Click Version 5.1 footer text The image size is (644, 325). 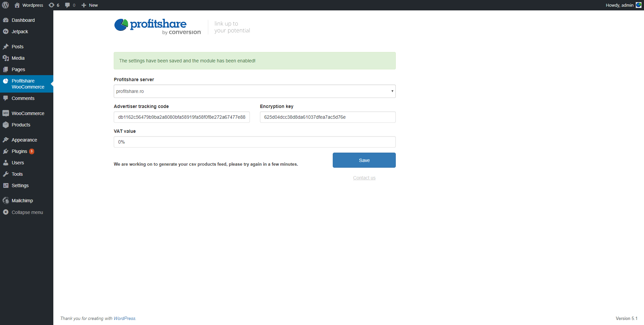click(627, 318)
